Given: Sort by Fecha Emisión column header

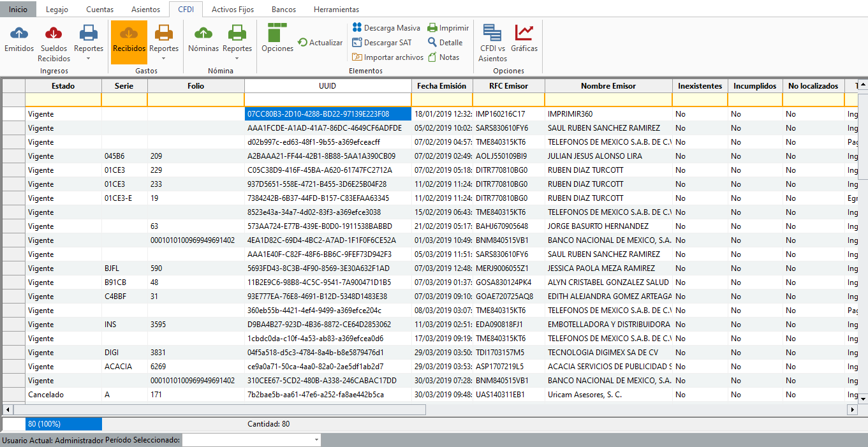Looking at the screenshot, I should (x=441, y=86).
